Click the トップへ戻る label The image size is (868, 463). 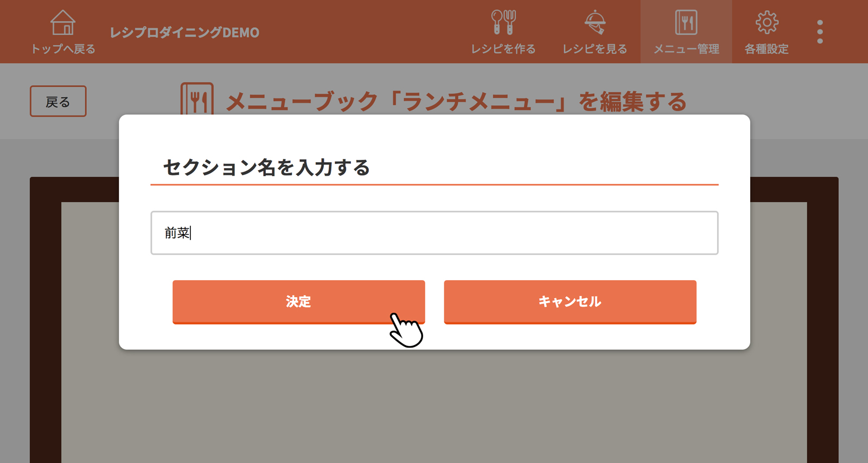point(63,49)
